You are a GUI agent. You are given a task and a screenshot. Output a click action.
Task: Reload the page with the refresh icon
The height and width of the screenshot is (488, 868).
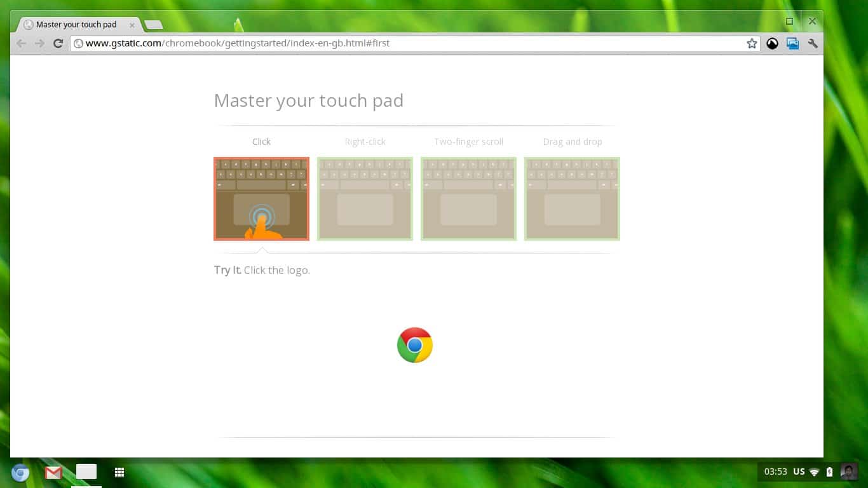point(58,43)
